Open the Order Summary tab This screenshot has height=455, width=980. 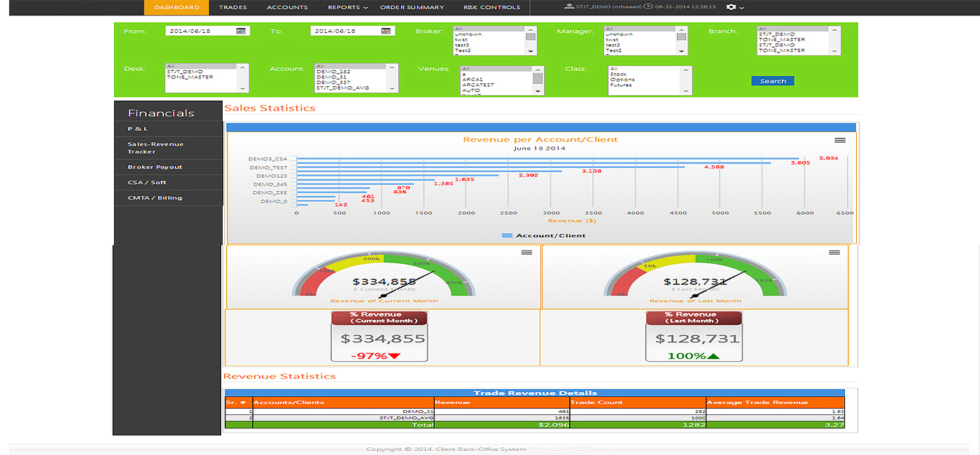tap(412, 8)
